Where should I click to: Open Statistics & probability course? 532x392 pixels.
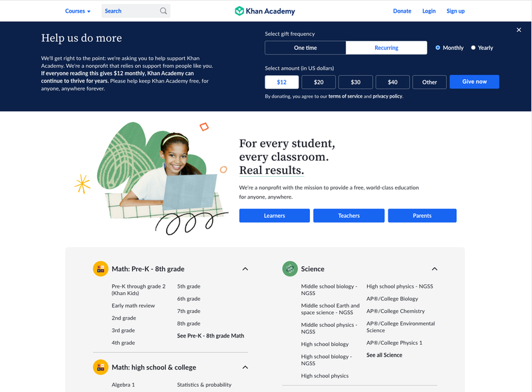click(204, 385)
